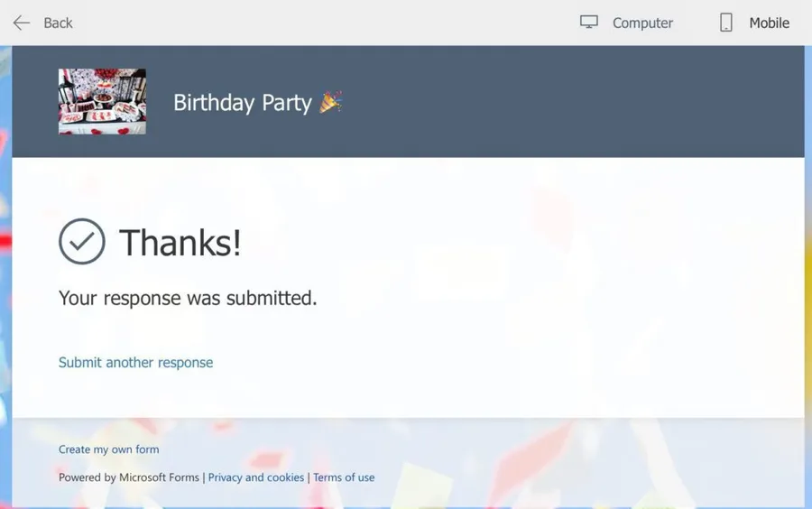Click the Mobile phone icon
This screenshot has width=812, height=509.
(x=726, y=23)
